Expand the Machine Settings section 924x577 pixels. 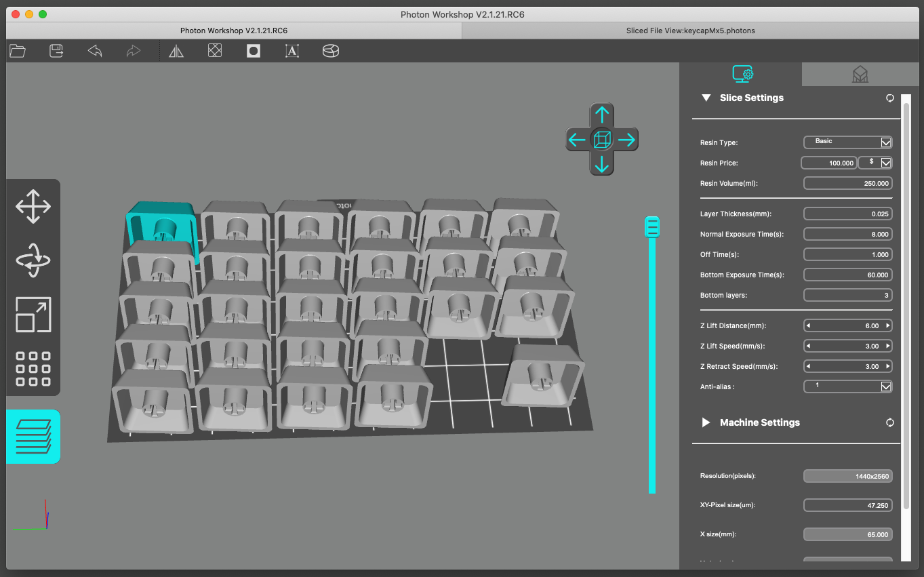pyautogui.click(x=706, y=422)
